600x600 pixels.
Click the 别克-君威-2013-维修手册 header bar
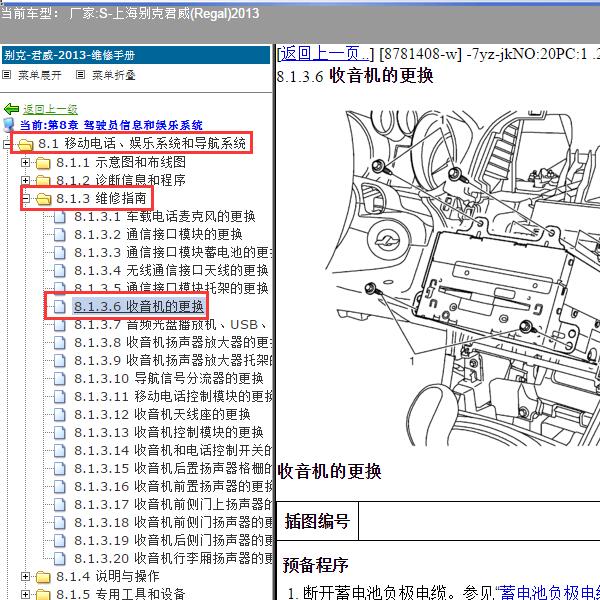(x=136, y=55)
